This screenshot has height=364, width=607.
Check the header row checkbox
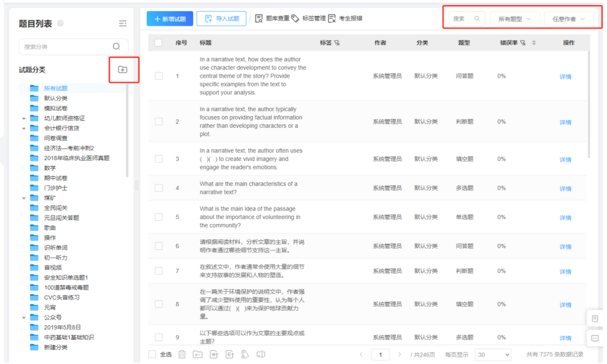pos(158,43)
